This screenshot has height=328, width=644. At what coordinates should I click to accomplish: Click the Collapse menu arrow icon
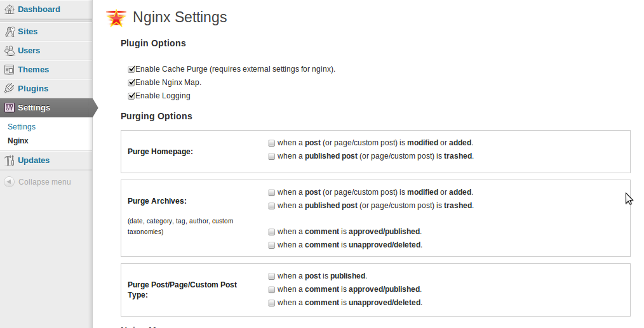pos(9,181)
